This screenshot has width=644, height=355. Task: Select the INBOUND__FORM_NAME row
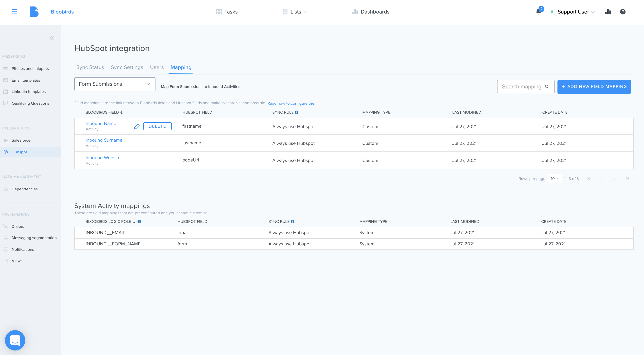tap(354, 244)
